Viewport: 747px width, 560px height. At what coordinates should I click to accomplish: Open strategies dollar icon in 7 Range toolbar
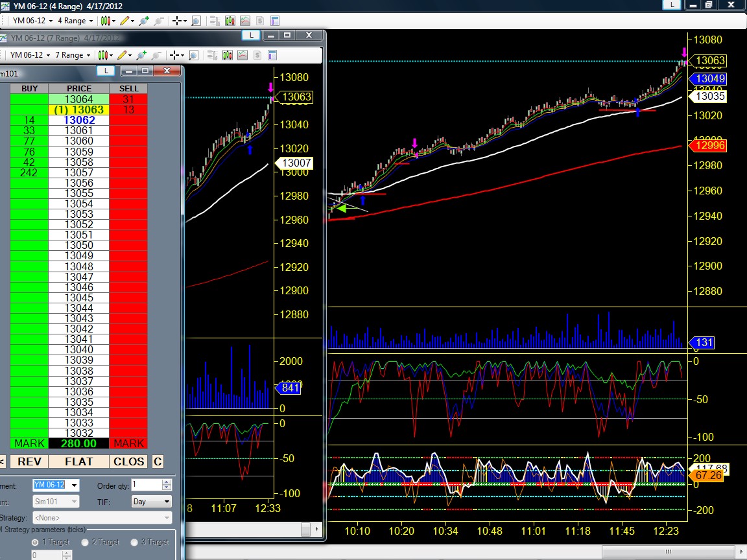click(x=257, y=55)
